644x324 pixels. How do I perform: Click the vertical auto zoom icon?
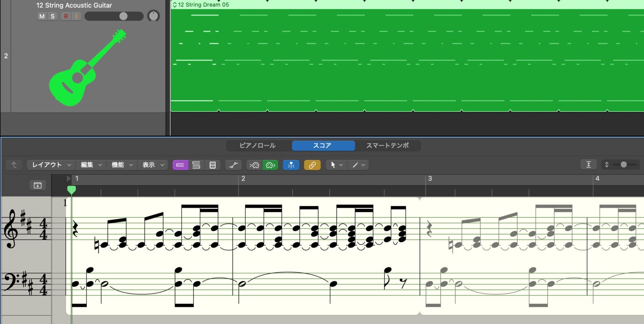588,165
